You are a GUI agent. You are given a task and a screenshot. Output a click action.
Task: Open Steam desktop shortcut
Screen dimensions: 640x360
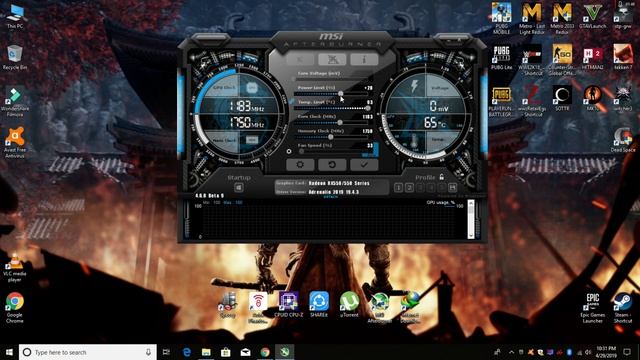click(x=623, y=308)
